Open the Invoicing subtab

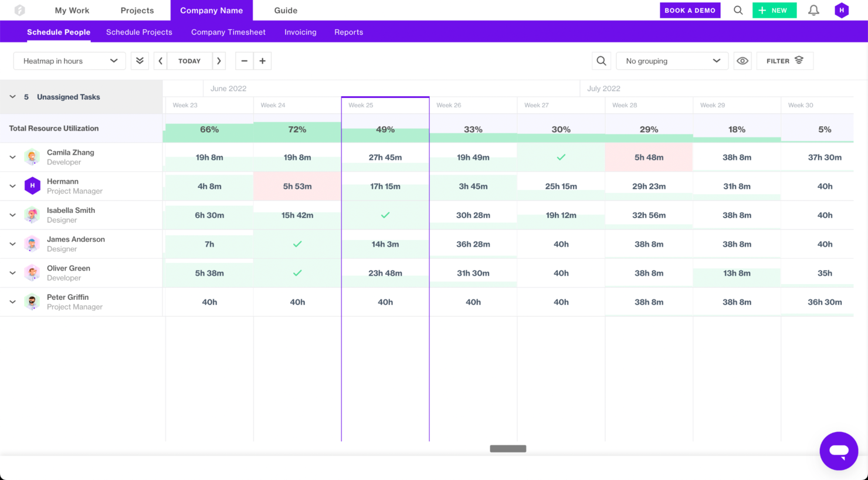[x=300, y=32]
